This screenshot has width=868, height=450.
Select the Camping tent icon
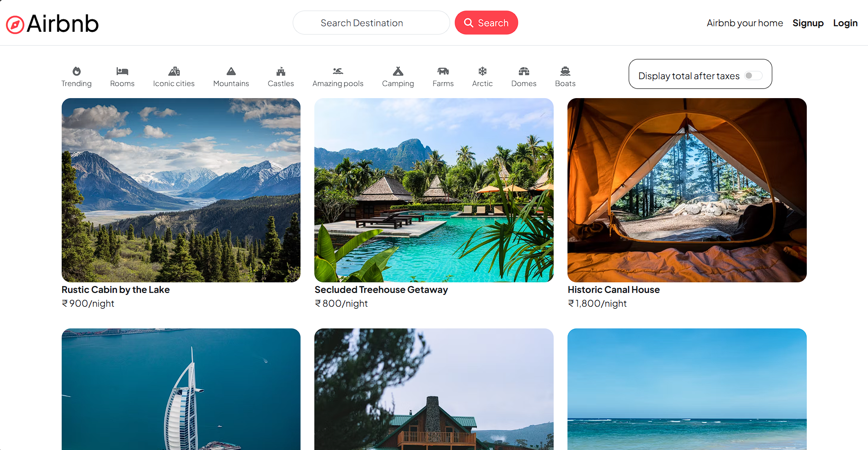[398, 71]
